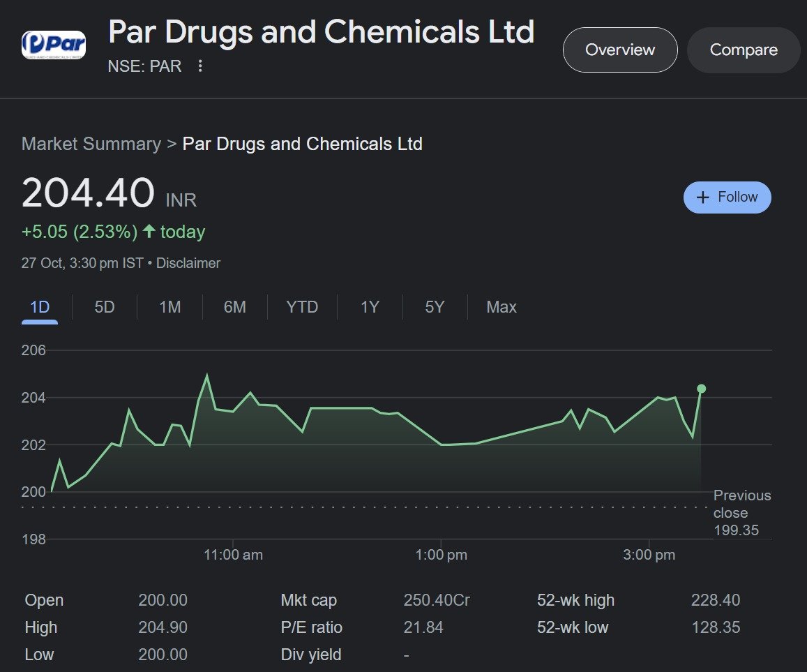The image size is (807, 672).
Task: Select the 5Y chart range
Action: 435,307
